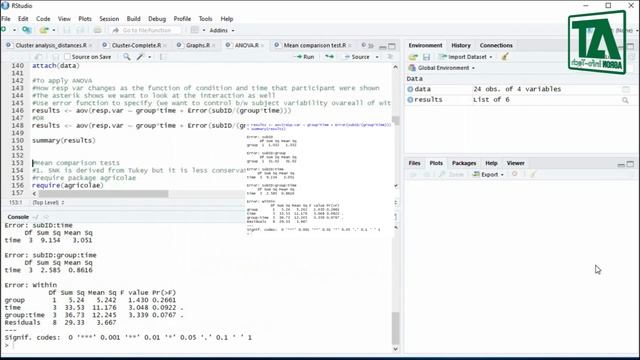This screenshot has width=640, height=360.
Task: Click the Clear all plots broom icon
Action: click(533, 174)
